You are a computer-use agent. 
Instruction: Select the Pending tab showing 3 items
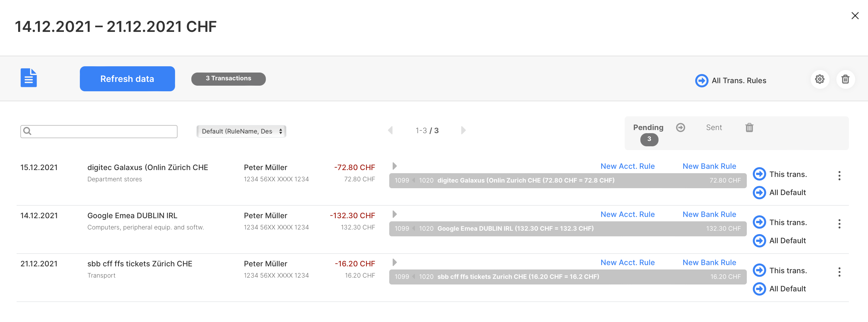pos(648,128)
